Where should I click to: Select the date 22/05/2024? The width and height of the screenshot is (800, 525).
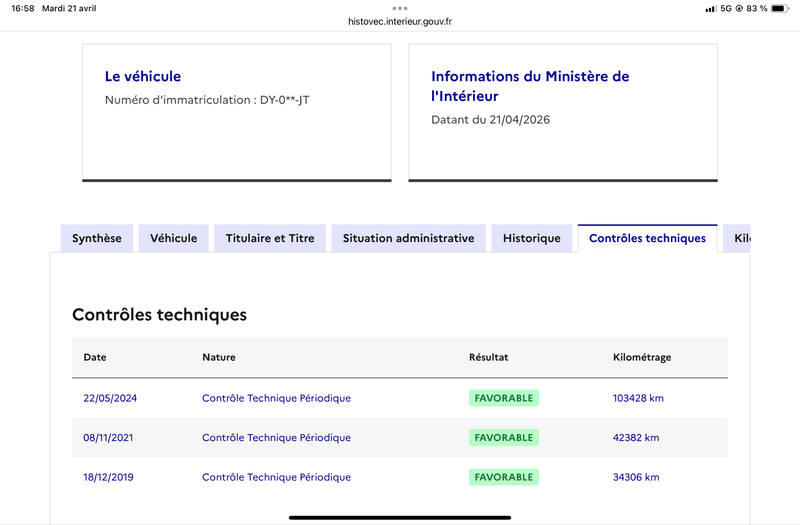coord(110,398)
